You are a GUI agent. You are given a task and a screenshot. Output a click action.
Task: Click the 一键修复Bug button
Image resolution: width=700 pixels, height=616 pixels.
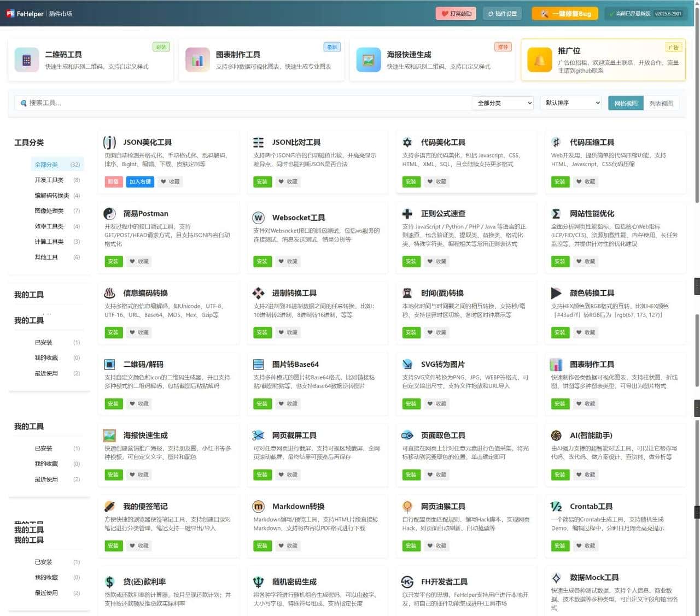pyautogui.click(x=565, y=14)
